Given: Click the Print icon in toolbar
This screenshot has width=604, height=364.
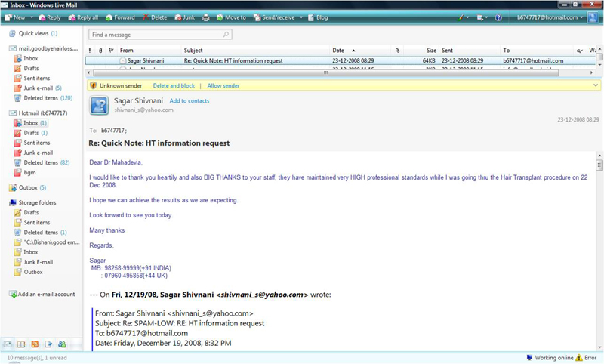Looking at the screenshot, I should pos(206,17).
